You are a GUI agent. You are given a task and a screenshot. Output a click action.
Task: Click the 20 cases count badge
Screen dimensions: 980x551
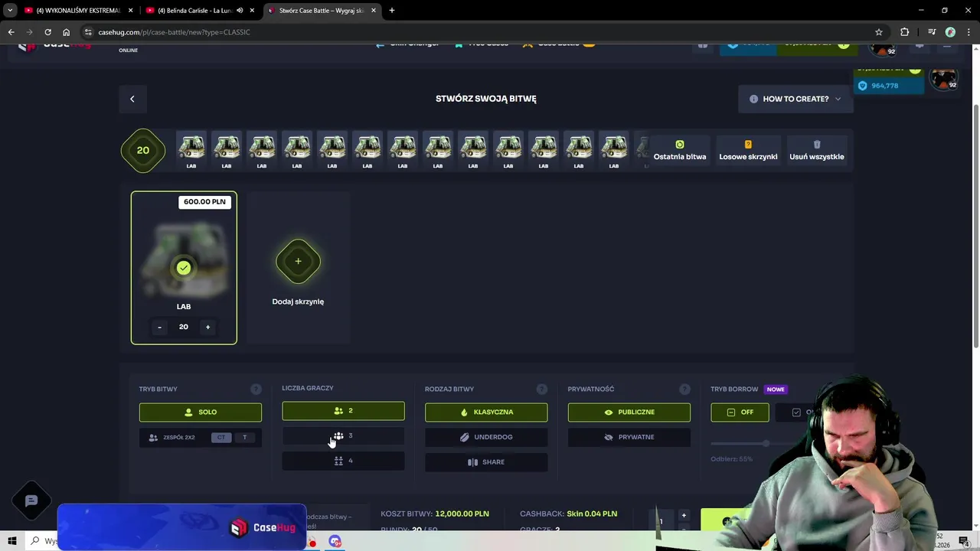[143, 150]
